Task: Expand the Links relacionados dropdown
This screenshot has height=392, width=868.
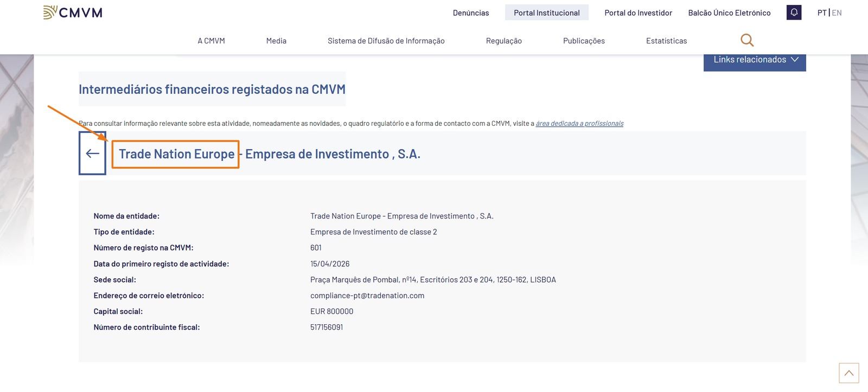Action: tap(755, 60)
